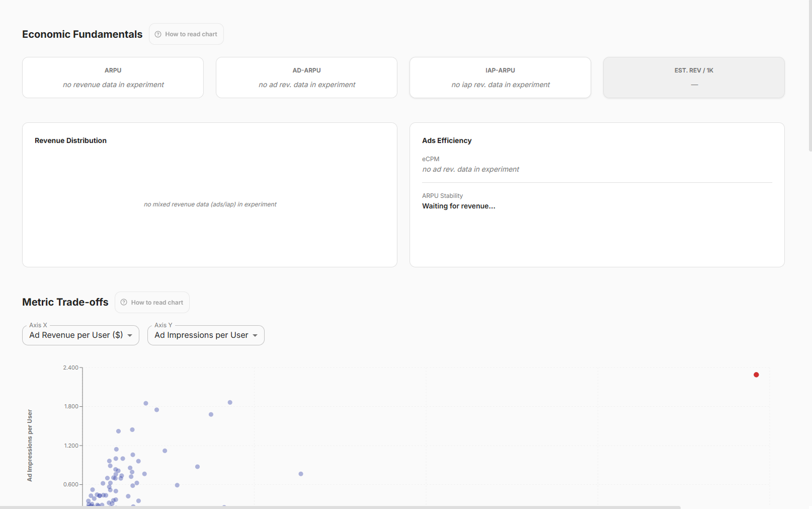This screenshot has width=812, height=509.
Task: Click the Ads Efficiency panel title
Action: [447, 140]
